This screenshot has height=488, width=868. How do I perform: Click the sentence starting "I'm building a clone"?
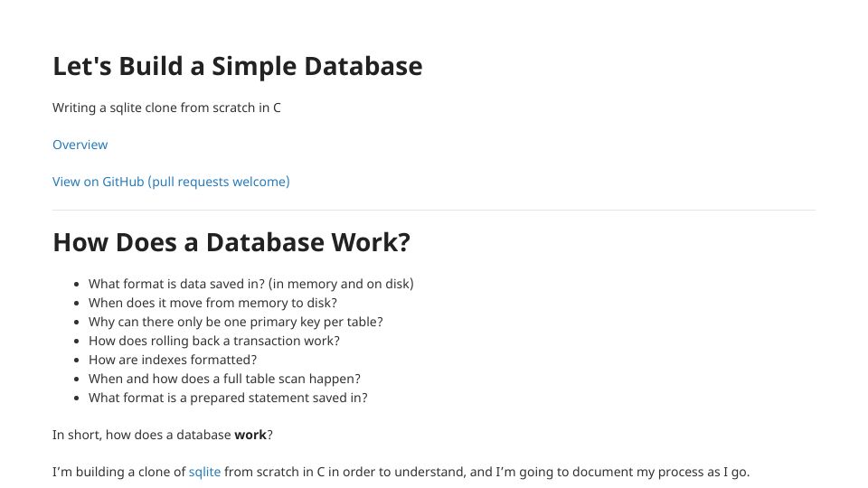point(401,472)
